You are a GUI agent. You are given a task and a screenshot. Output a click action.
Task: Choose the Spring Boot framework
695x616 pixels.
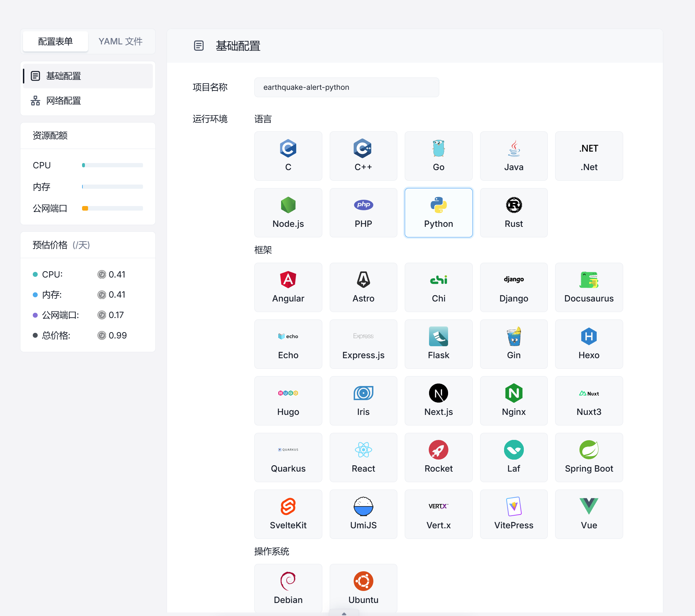click(x=589, y=458)
